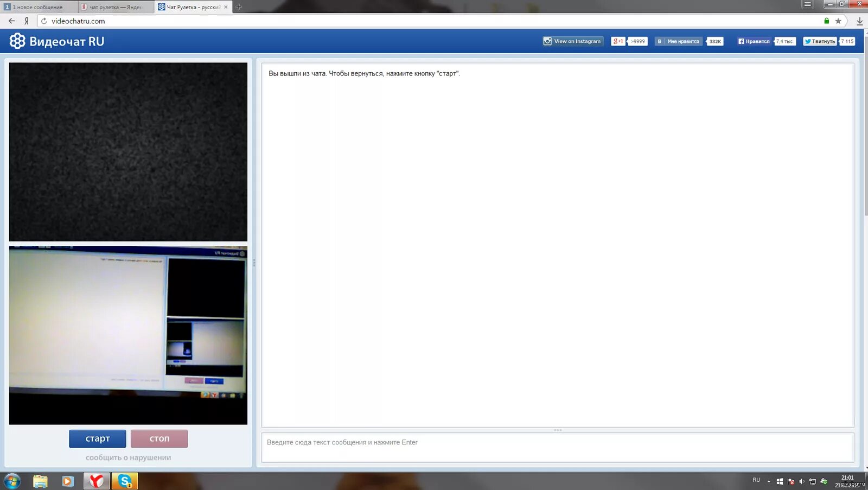Viewport: 868px width, 490px height.
Task: Click the pink 'стоп' button
Action: (159, 438)
